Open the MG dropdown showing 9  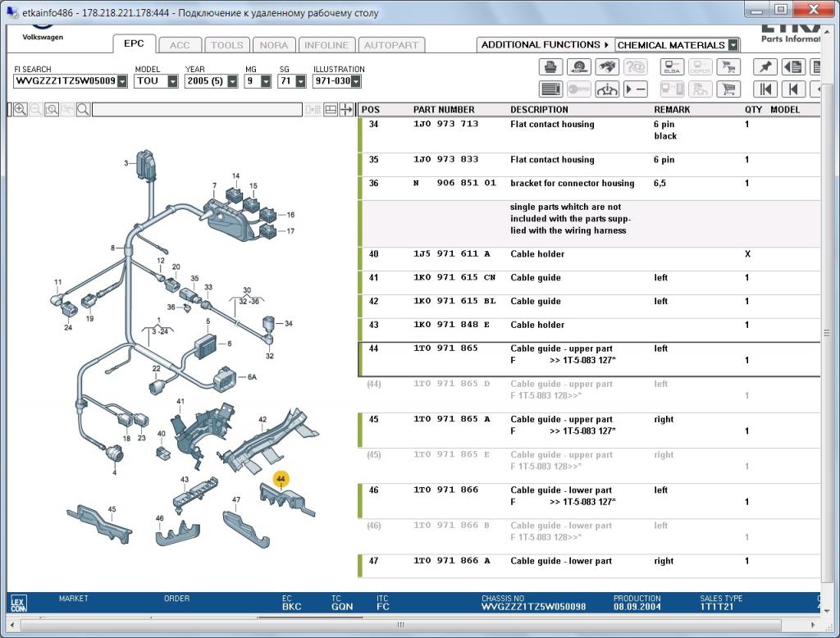[266, 81]
